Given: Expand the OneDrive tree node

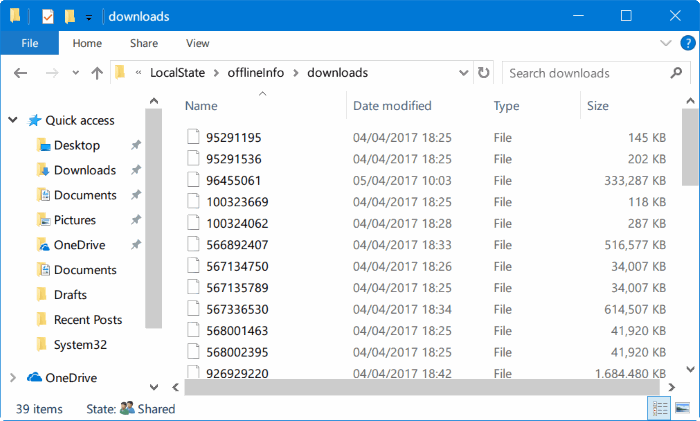Looking at the screenshot, I should 13,378.
